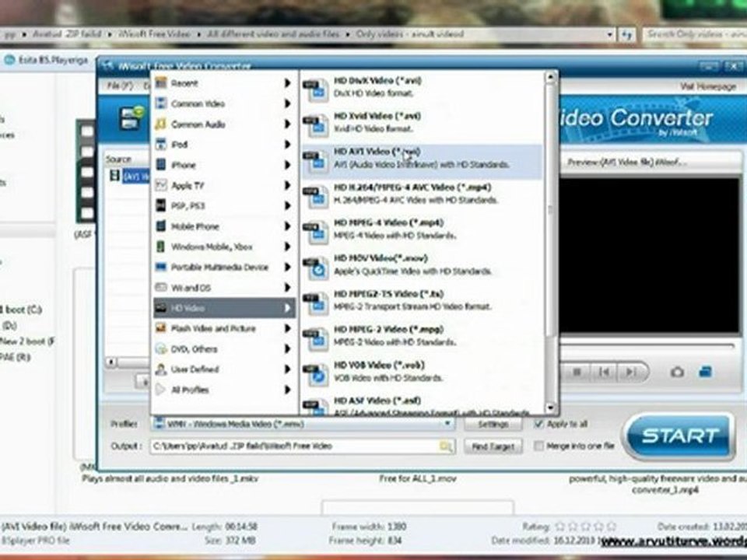Select the HD MPEG-2 Video (*.mpg) icon

click(315, 338)
